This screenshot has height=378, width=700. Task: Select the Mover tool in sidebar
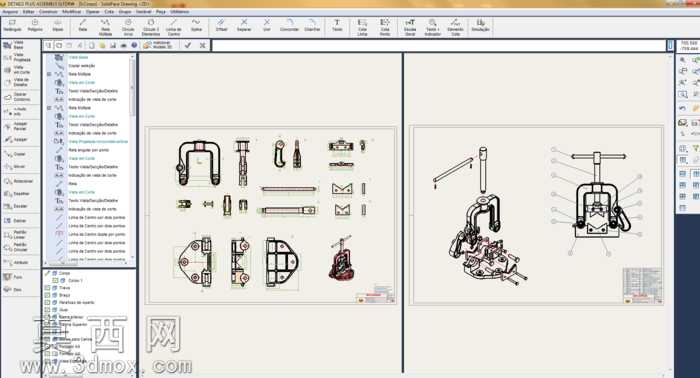coord(15,166)
